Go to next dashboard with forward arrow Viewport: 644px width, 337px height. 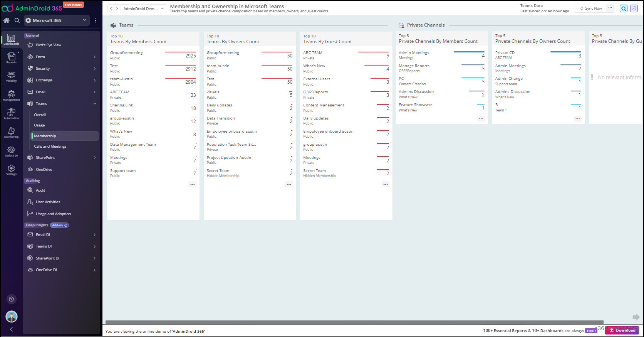click(117, 8)
